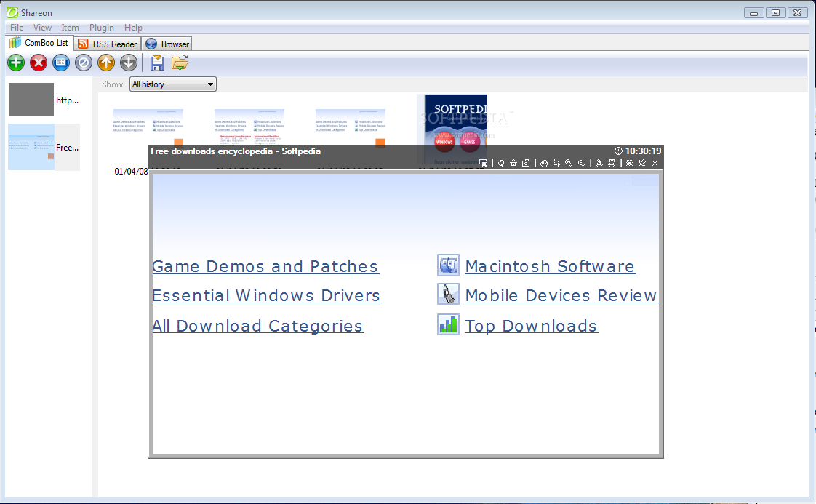Select the Free... list item thumbnail
This screenshot has width=816, height=504.
point(31,147)
